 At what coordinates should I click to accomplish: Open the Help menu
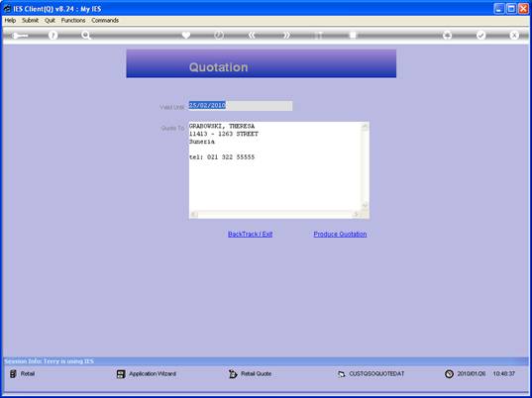(10, 21)
